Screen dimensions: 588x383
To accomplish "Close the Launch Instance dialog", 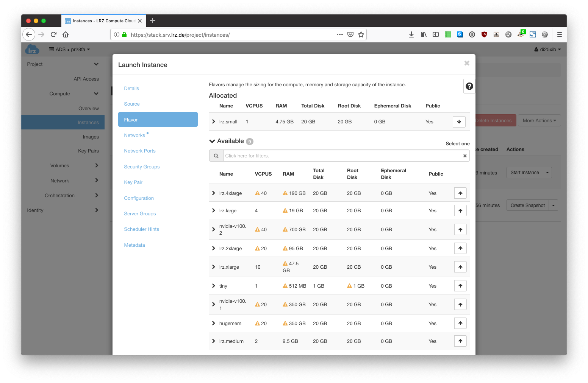I will click(x=467, y=63).
